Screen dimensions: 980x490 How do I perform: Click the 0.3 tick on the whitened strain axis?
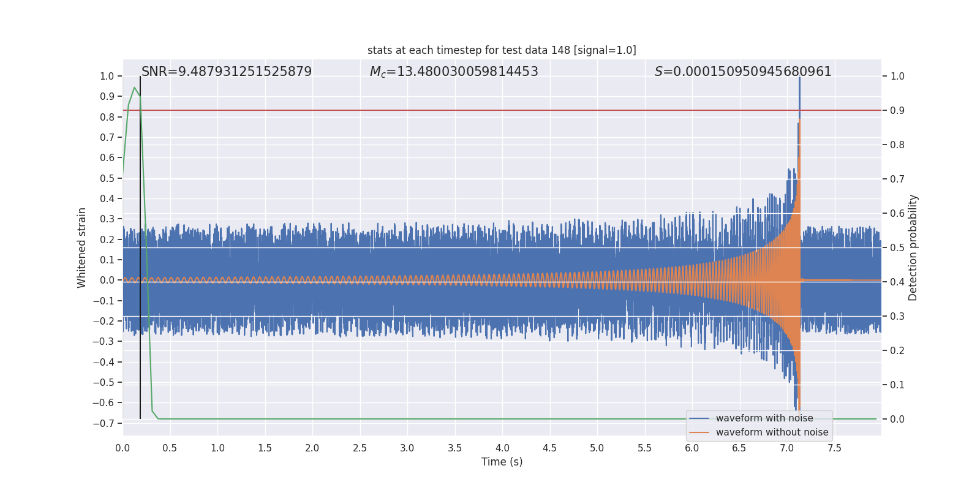click(x=107, y=219)
